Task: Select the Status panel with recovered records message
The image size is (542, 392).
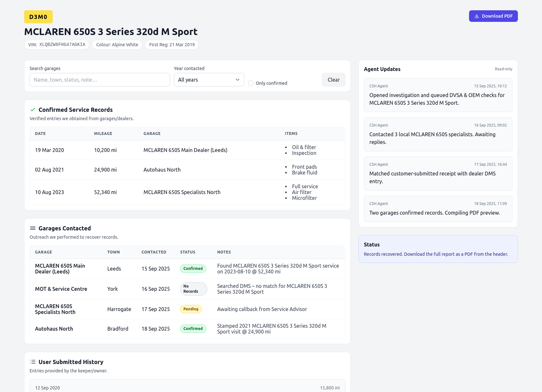Action: [438, 249]
